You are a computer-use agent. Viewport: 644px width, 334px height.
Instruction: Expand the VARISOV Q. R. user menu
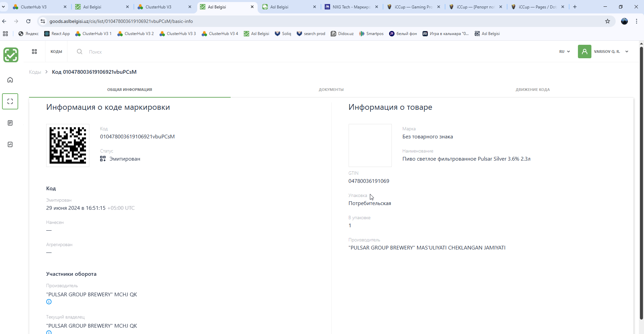(x=611, y=52)
